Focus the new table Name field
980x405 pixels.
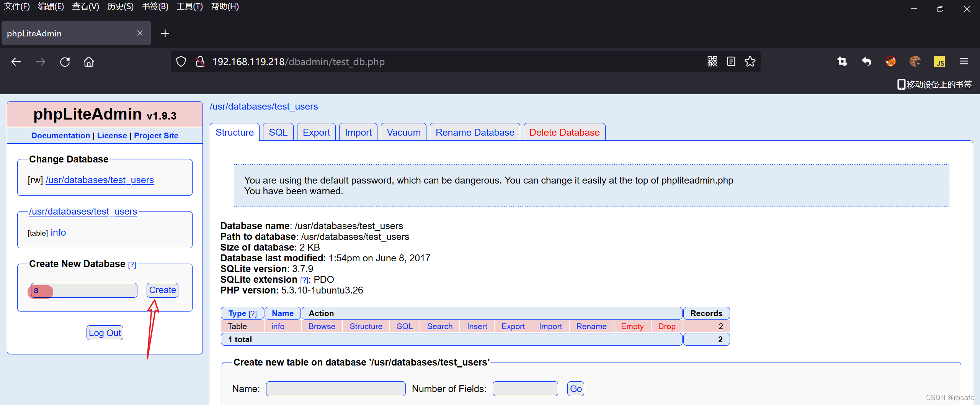(x=336, y=389)
